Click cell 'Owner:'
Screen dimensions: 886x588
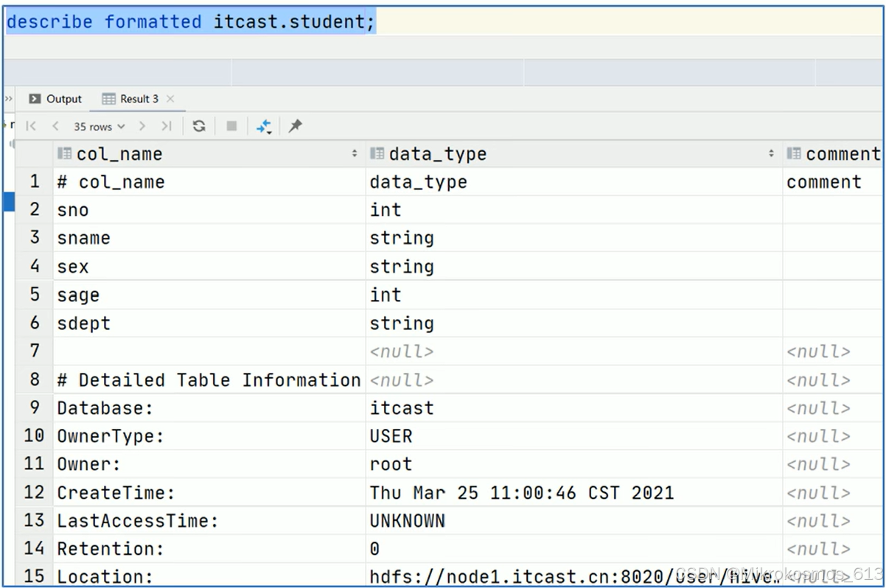click(209, 464)
